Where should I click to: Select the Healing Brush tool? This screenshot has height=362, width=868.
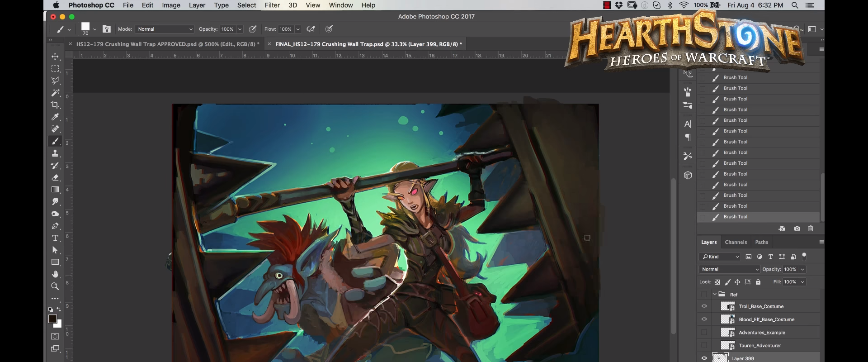pyautogui.click(x=55, y=129)
